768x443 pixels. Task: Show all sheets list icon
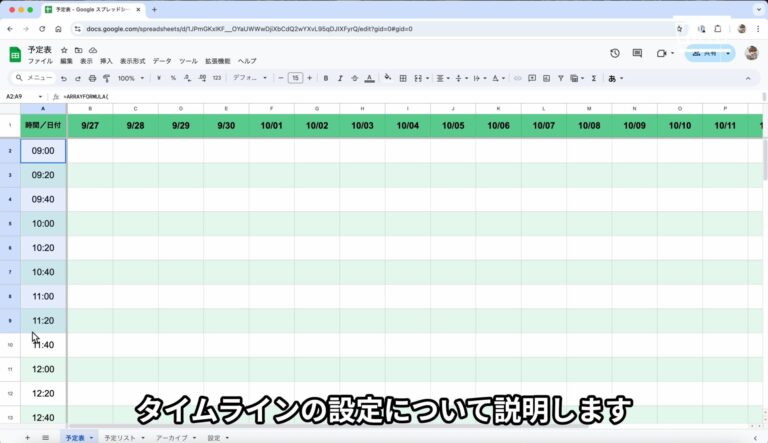[45, 437]
